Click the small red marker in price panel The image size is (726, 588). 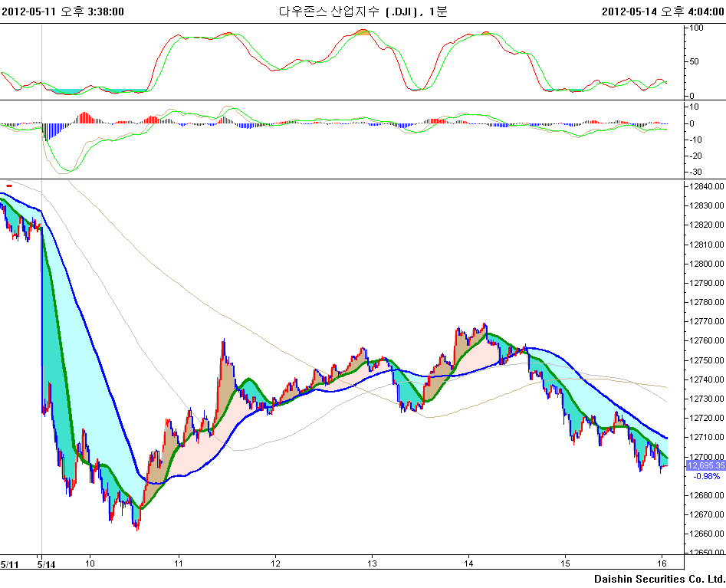click(9, 185)
